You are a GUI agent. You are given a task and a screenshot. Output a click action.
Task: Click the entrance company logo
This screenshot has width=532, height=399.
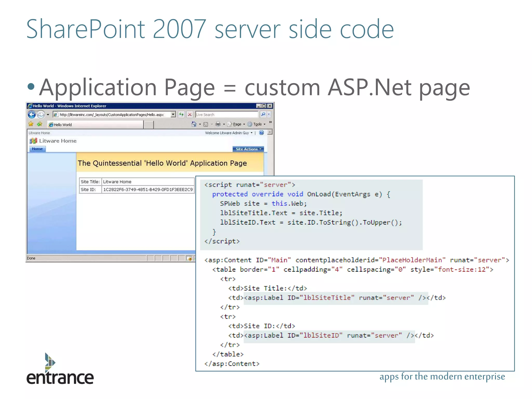click(x=60, y=369)
